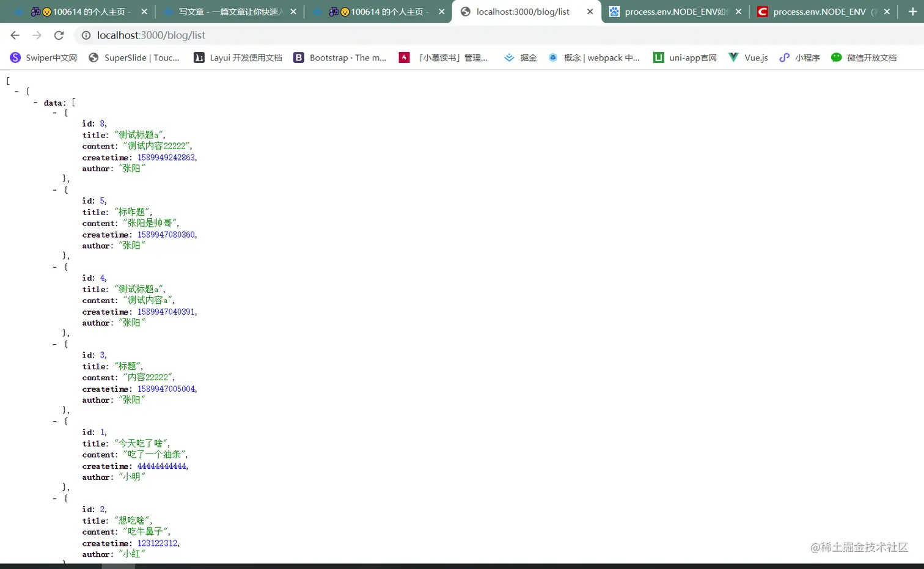Click title value "想吃啥"

132,521
